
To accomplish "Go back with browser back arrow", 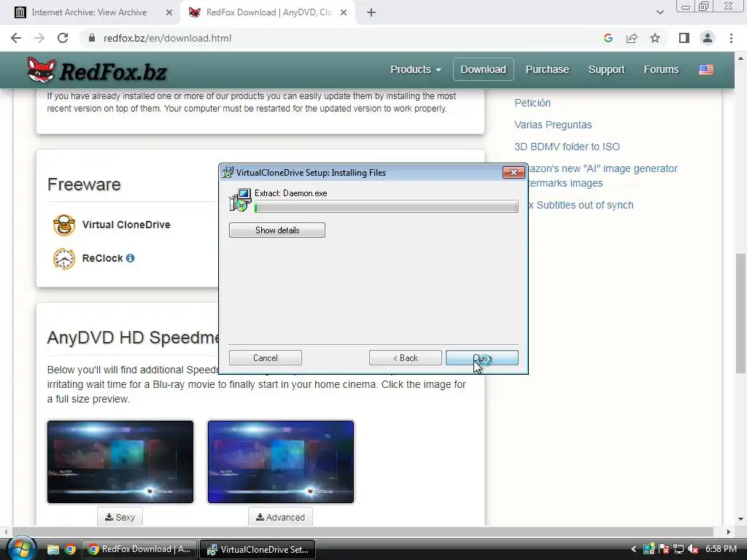I will [x=16, y=38].
